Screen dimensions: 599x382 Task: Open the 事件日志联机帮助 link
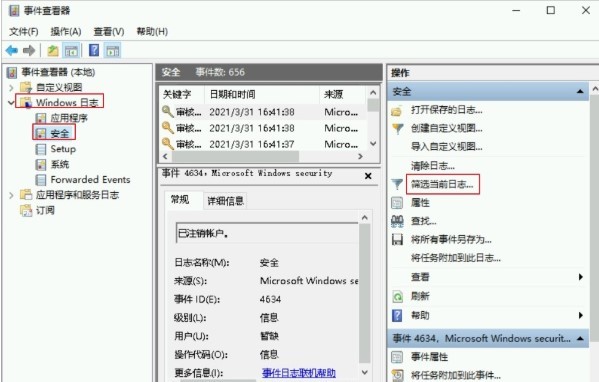point(299,372)
